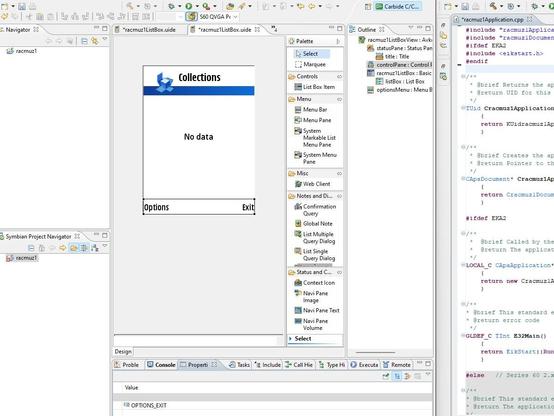Select the Select tool in Palette
Viewport: 554px width, 416px height.
coord(311,54)
